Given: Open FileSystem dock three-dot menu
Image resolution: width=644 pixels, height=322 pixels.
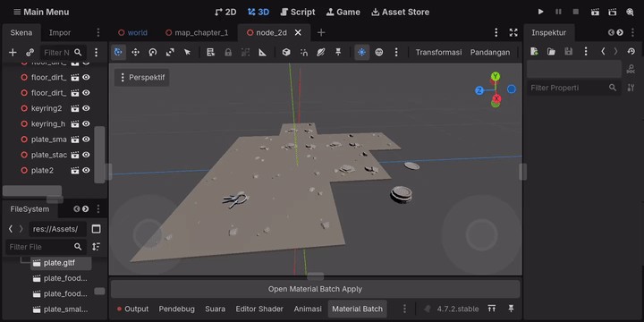Looking at the screenshot, I should pyautogui.click(x=97, y=209).
